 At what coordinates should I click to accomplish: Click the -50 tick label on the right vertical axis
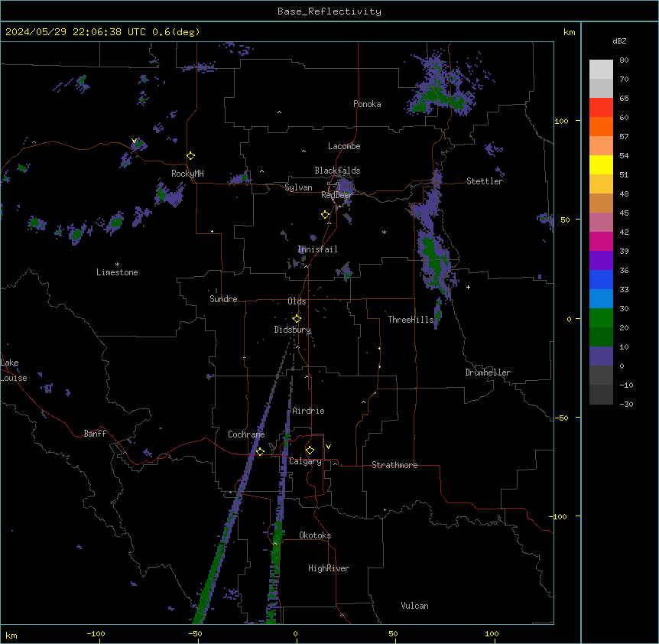tap(561, 418)
